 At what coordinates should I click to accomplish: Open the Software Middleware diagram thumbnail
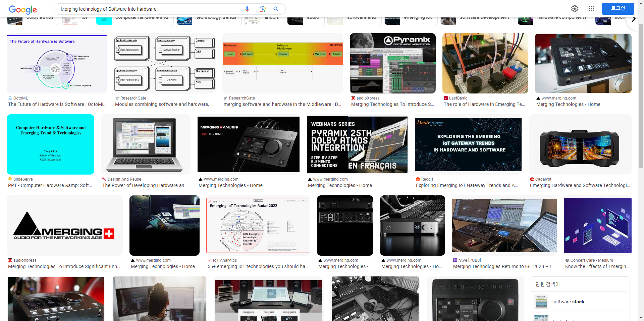pos(283,63)
